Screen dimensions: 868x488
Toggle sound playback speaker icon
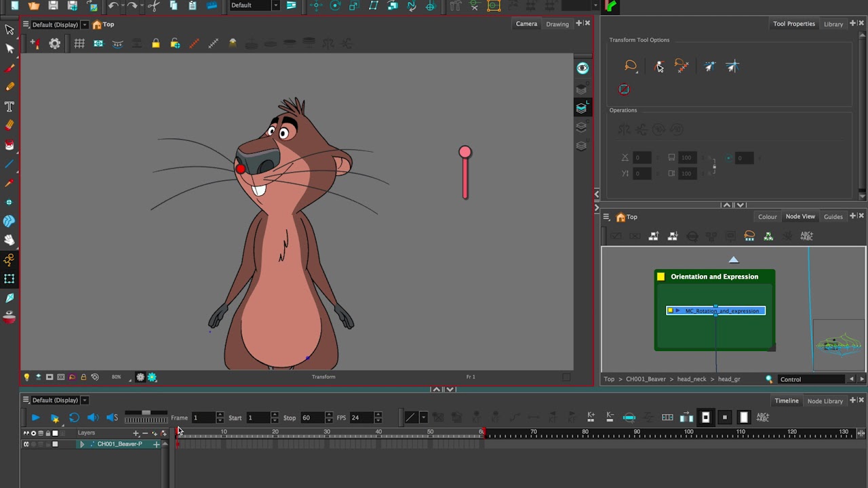(x=93, y=418)
